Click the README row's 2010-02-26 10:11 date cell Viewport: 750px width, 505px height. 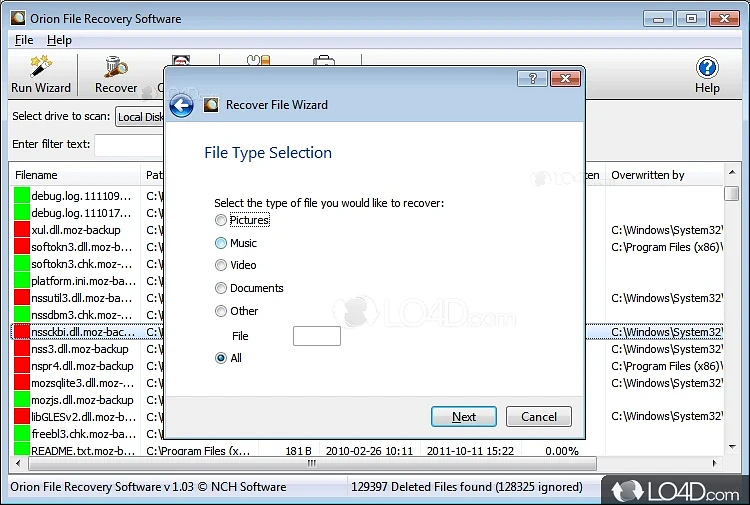pos(369,450)
